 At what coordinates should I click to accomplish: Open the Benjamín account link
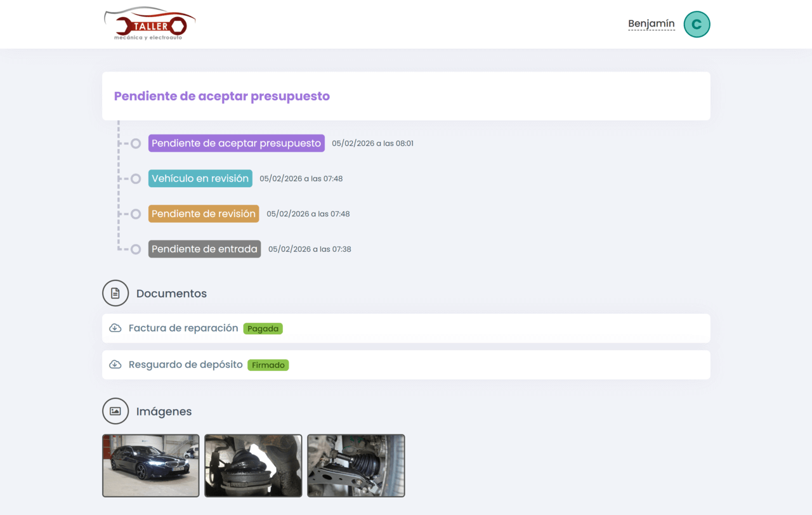pos(651,23)
